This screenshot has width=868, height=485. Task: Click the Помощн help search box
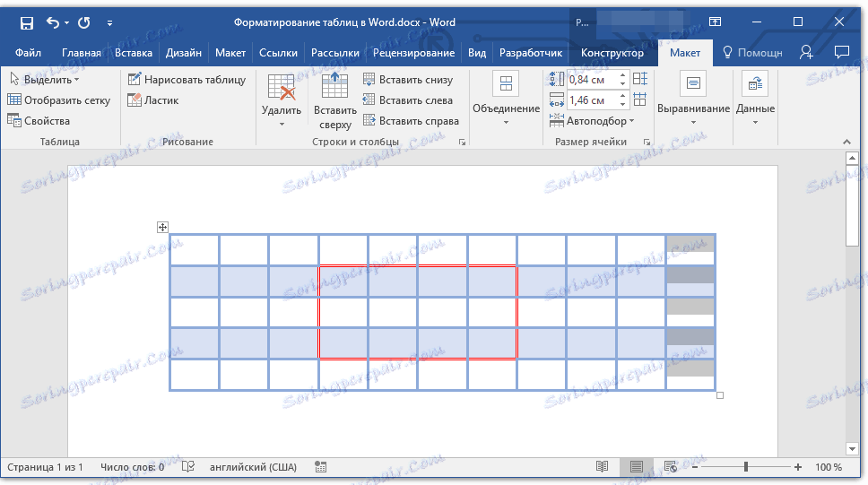point(752,53)
